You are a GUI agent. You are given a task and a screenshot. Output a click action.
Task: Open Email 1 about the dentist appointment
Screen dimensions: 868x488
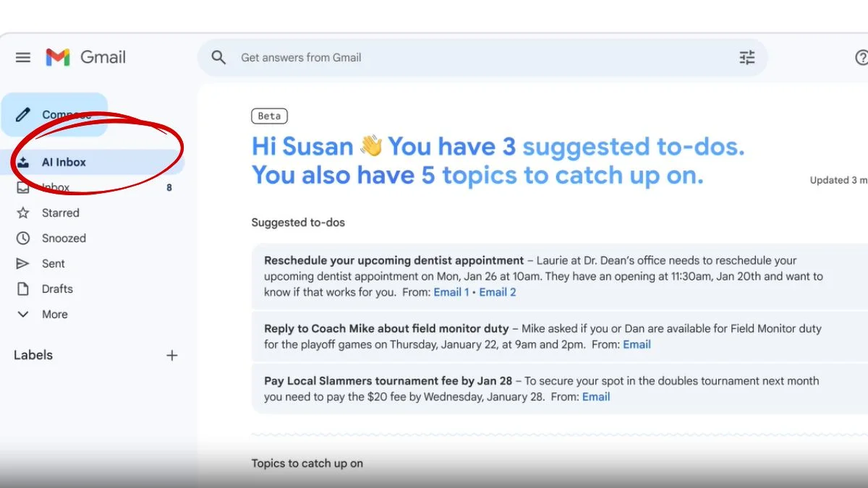click(x=451, y=292)
